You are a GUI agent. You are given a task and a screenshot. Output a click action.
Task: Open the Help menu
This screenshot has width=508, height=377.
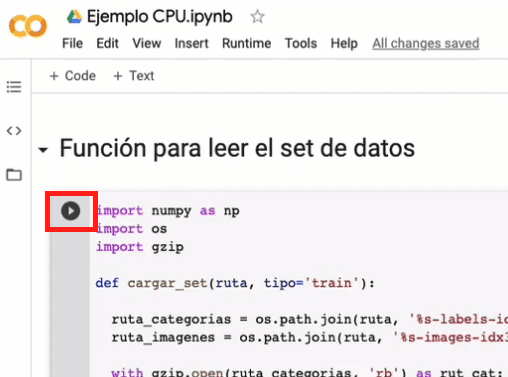click(x=344, y=43)
